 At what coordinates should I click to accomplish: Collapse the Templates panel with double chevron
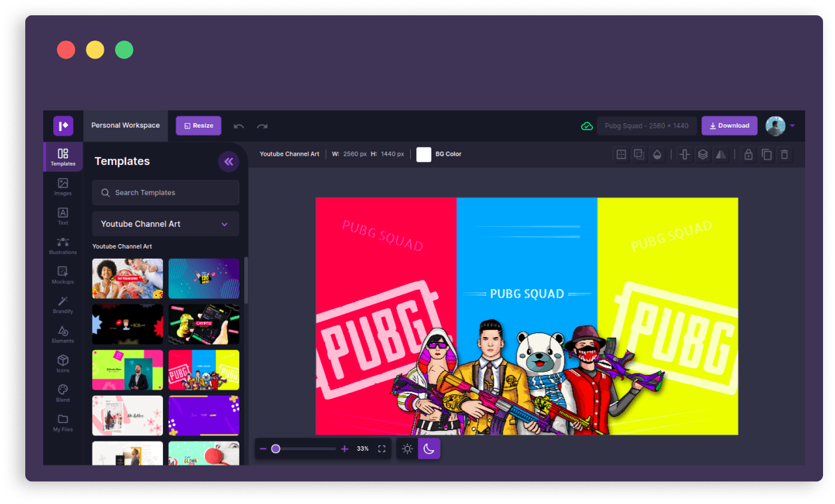tap(229, 161)
